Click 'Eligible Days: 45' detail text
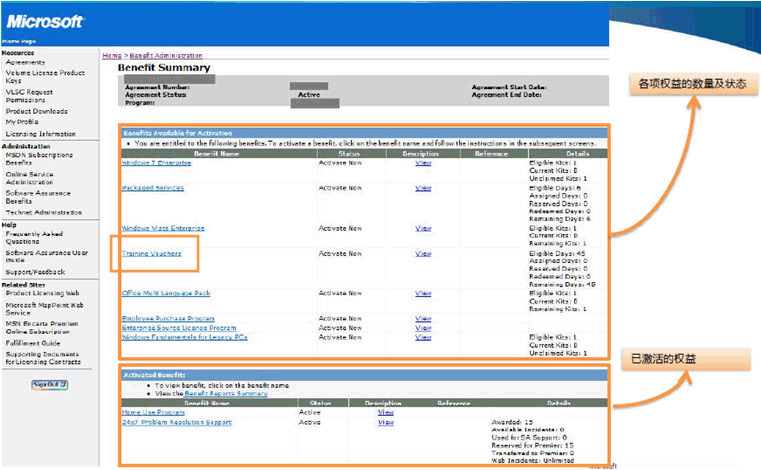This screenshot has height=470, width=761. 557,253
